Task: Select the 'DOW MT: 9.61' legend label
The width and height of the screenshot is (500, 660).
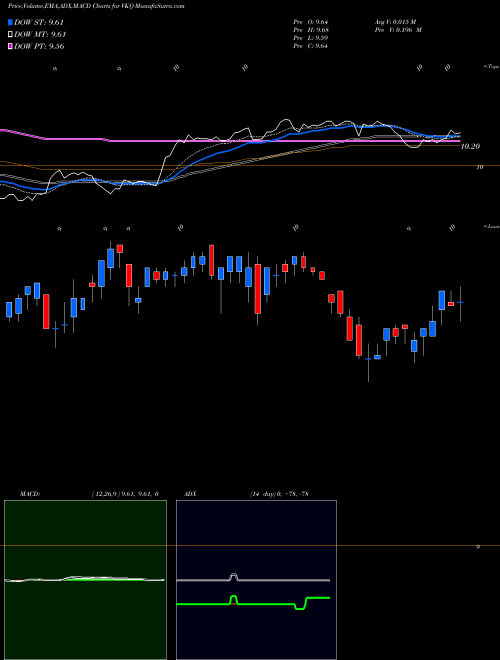Action: (x=40, y=35)
